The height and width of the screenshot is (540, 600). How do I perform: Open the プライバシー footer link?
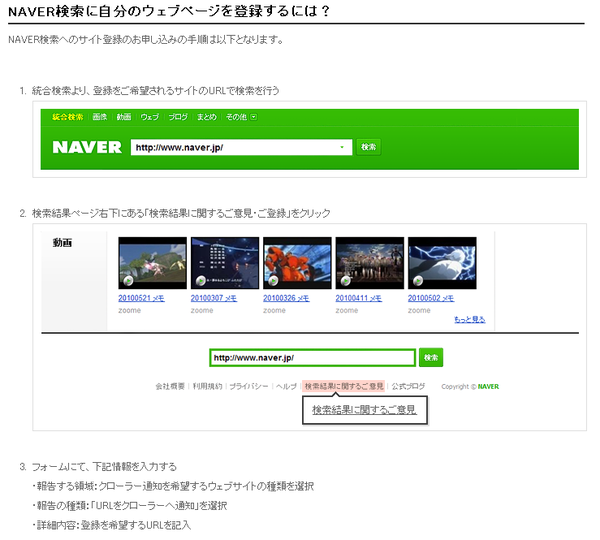(x=249, y=386)
